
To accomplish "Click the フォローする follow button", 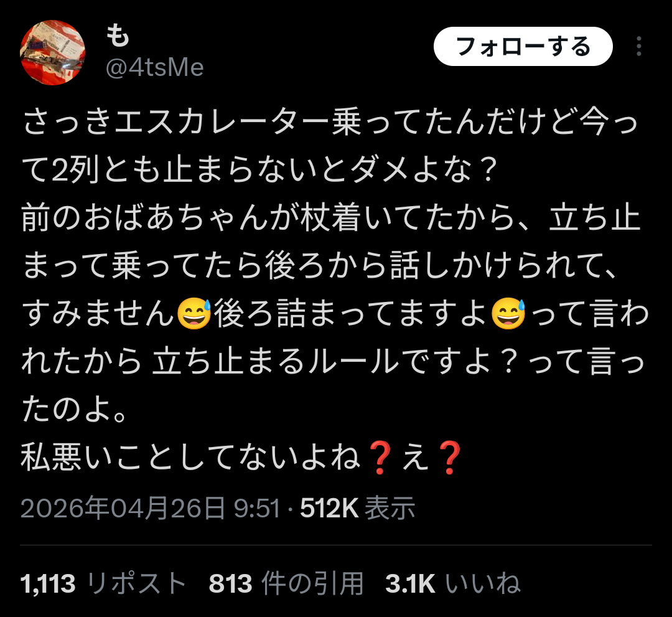I will click(523, 46).
